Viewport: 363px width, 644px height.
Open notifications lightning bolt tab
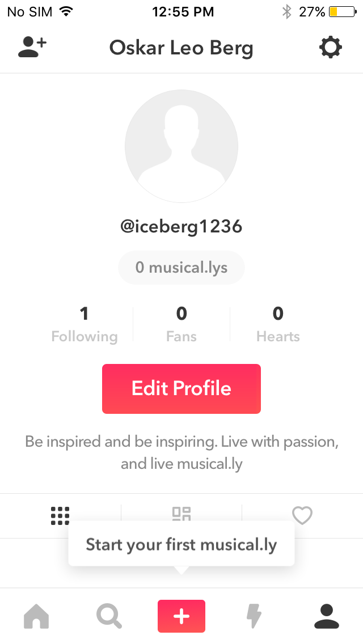tap(254, 616)
